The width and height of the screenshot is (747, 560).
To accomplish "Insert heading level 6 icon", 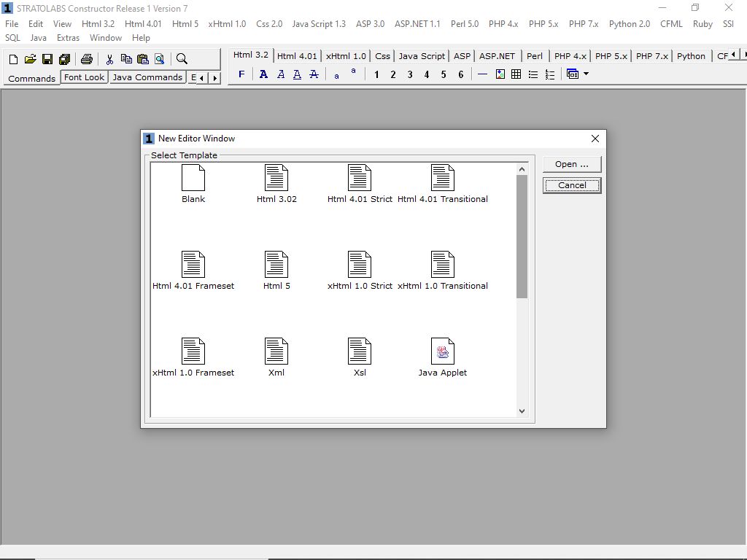I will pos(461,74).
